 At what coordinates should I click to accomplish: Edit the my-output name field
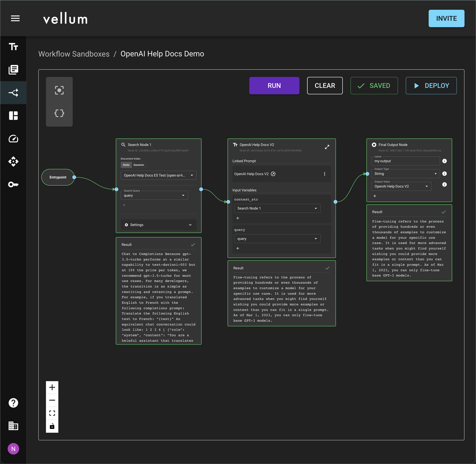coord(405,161)
